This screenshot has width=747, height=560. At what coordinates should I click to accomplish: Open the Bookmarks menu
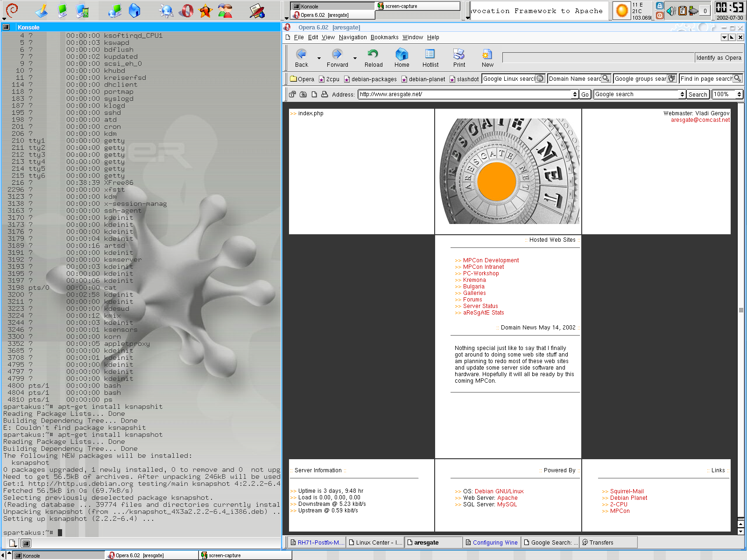[384, 37]
